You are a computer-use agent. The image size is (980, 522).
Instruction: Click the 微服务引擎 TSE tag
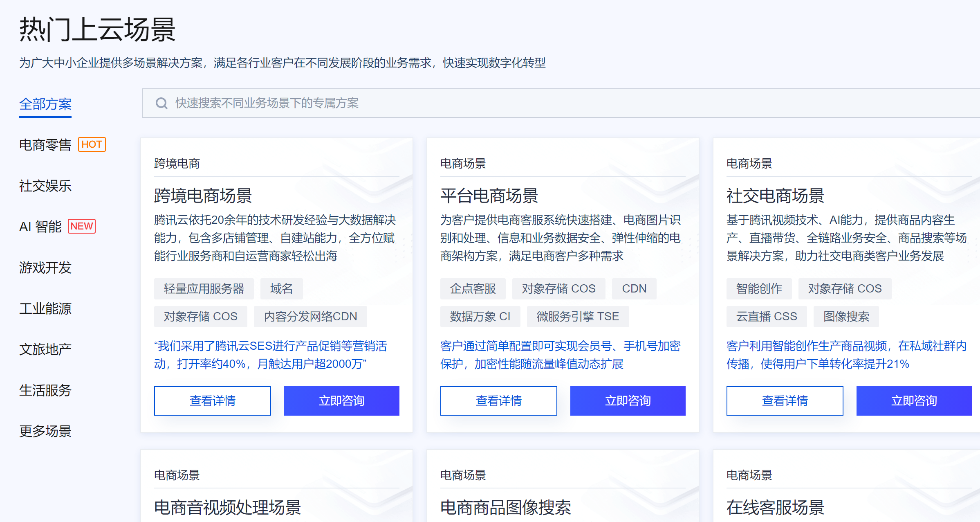(577, 317)
